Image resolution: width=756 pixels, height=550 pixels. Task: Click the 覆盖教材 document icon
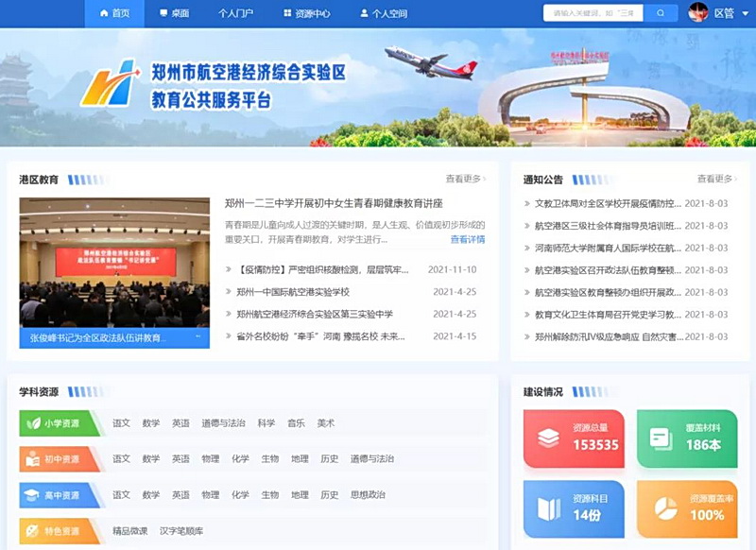[661, 438]
